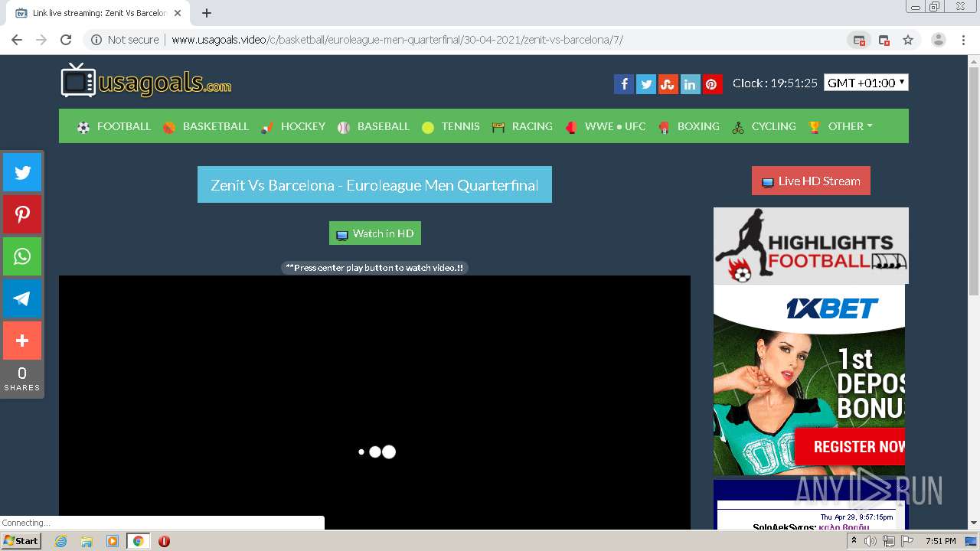Open the FOOTBALL menu
The height and width of the screenshot is (551, 980).
114,126
